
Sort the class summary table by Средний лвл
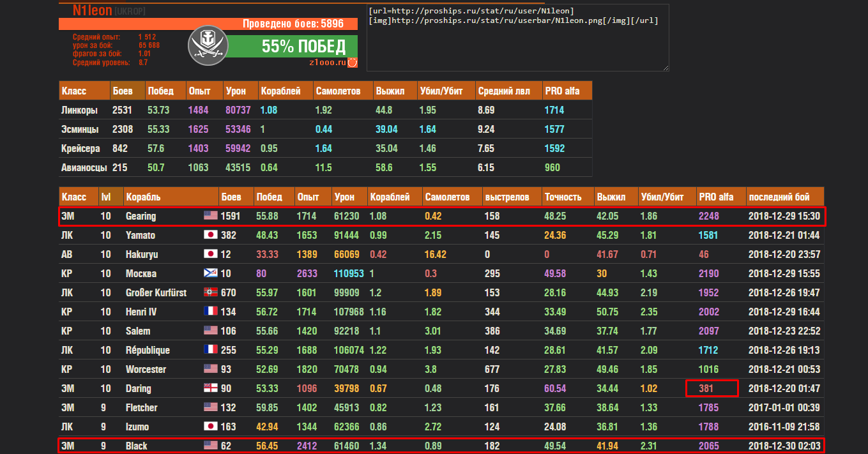click(508, 91)
